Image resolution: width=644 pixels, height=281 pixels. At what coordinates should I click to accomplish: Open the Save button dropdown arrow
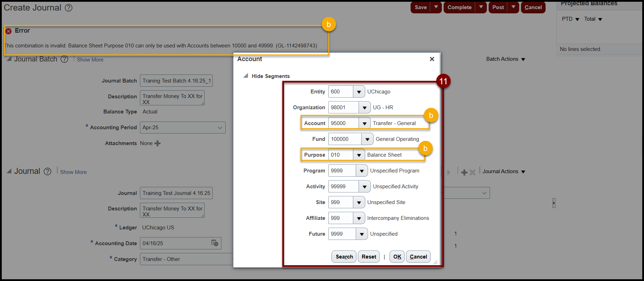[x=436, y=7]
